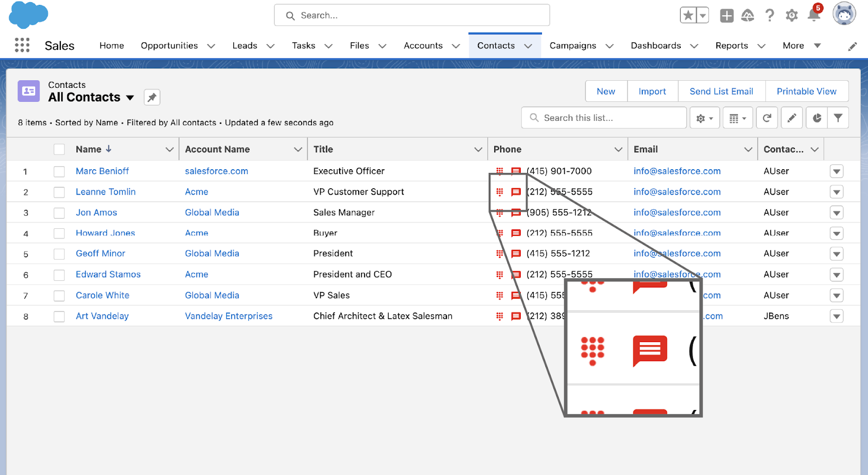
Task: Click the New contact button
Action: point(606,91)
